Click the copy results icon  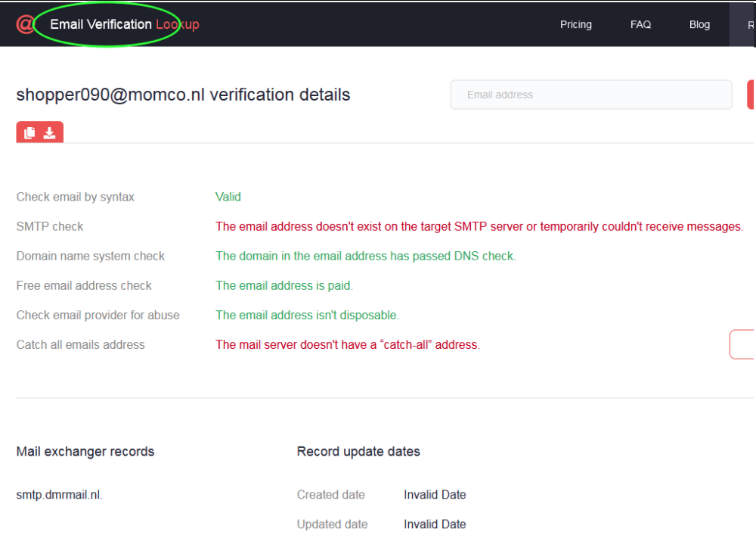pyautogui.click(x=29, y=133)
